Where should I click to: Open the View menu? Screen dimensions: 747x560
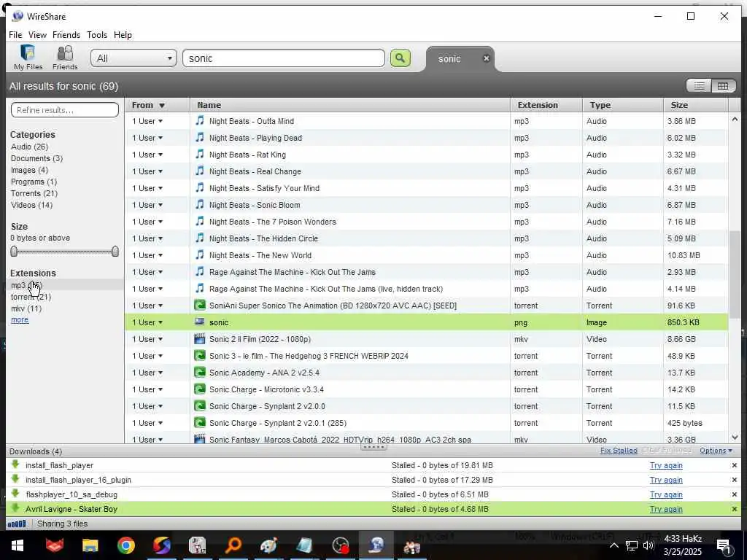(x=37, y=35)
